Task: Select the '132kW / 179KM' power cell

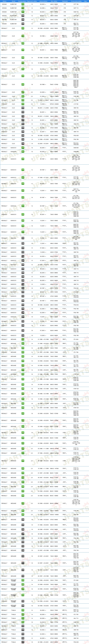Action: point(54,96)
